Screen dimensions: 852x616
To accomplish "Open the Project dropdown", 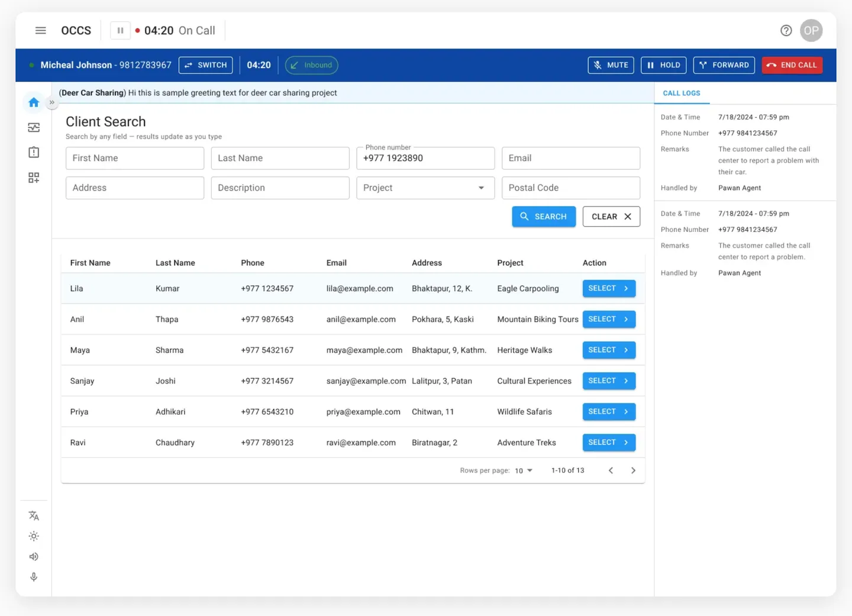I will (x=425, y=188).
